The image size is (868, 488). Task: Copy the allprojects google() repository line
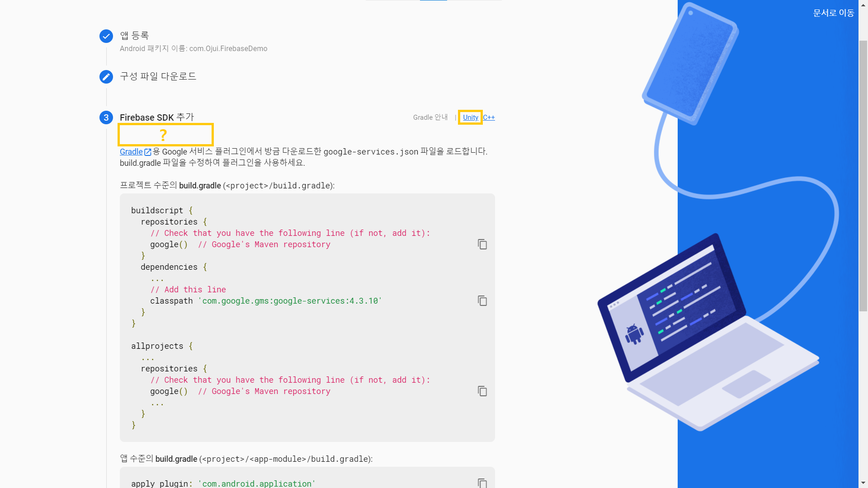pyautogui.click(x=482, y=391)
